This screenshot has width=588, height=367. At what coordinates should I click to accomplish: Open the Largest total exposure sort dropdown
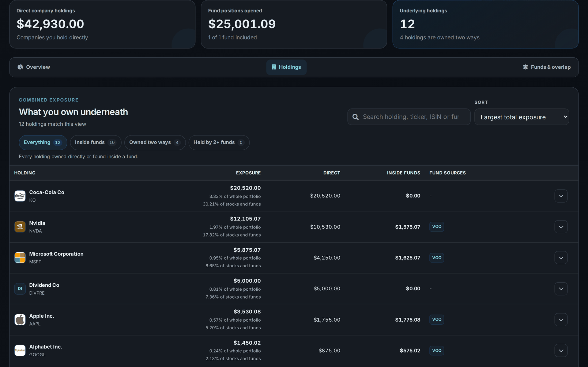point(522,117)
